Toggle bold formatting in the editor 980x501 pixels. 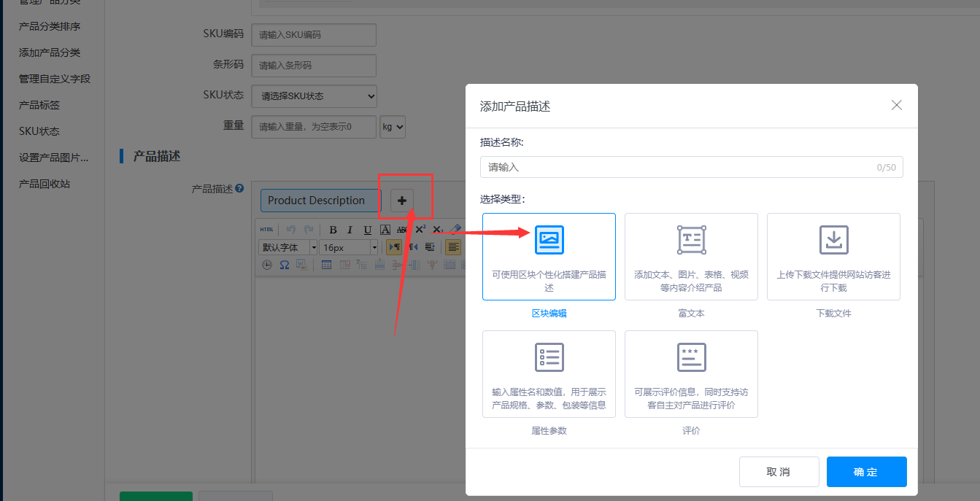point(333,229)
